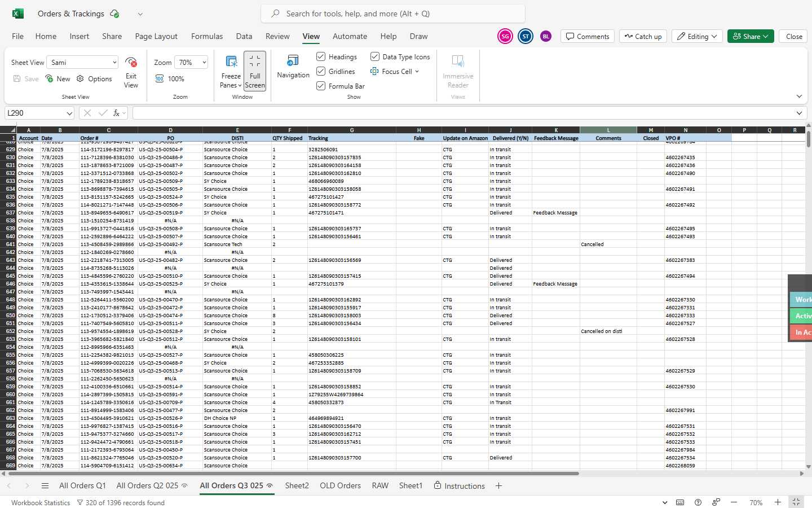The width and height of the screenshot is (812, 508).
Task: Open the Editing mode dropdown
Action: [698, 36]
